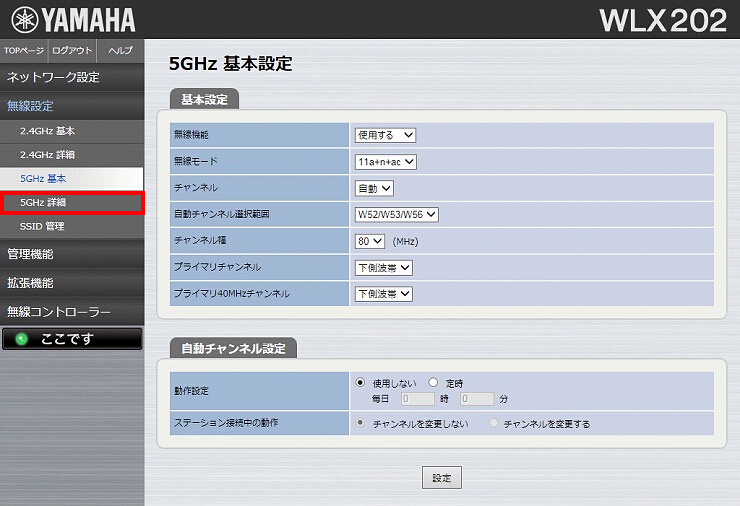Select the 定時 radio button
This screenshot has height=506, width=740.
(433, 382)
